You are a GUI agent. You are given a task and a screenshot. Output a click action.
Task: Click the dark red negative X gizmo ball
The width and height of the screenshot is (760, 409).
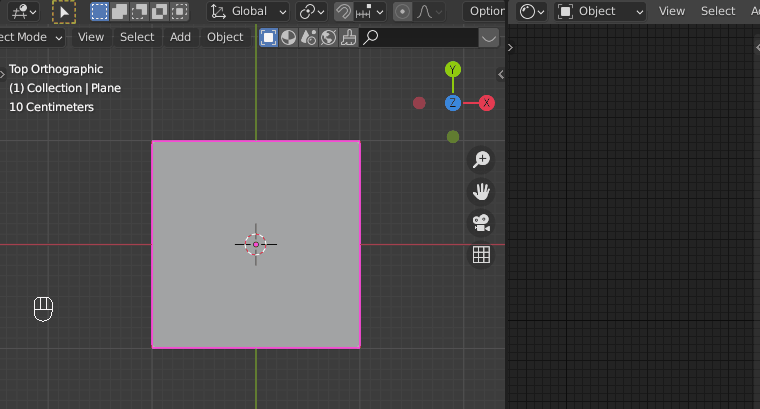[x=419, y=103]
